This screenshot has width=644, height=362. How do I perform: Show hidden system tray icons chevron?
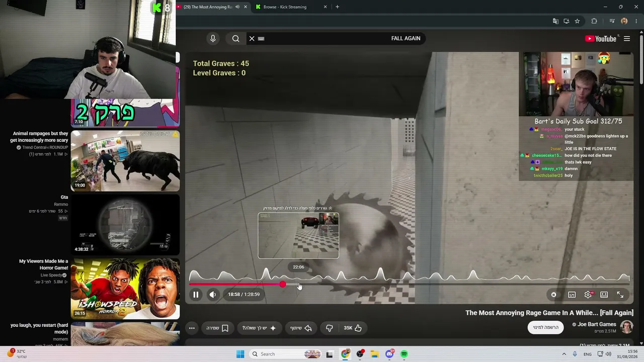(x=564, y=354)
